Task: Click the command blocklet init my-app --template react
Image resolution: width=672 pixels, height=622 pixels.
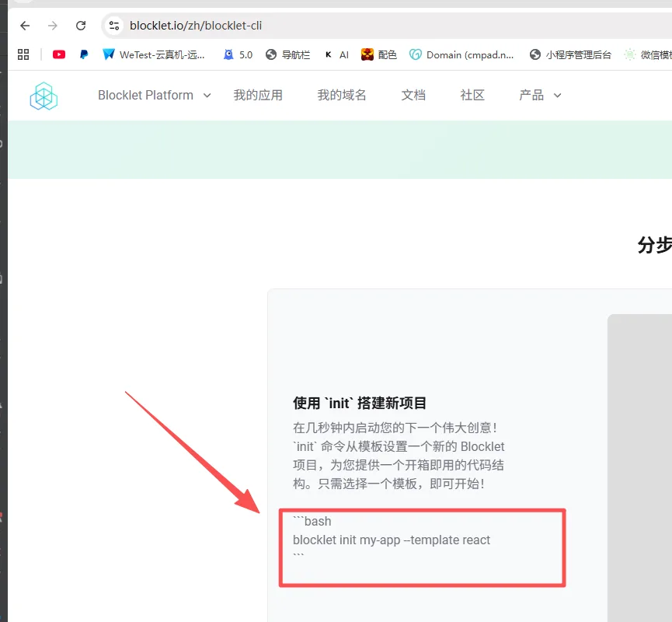Action: (x=392, y=540)
